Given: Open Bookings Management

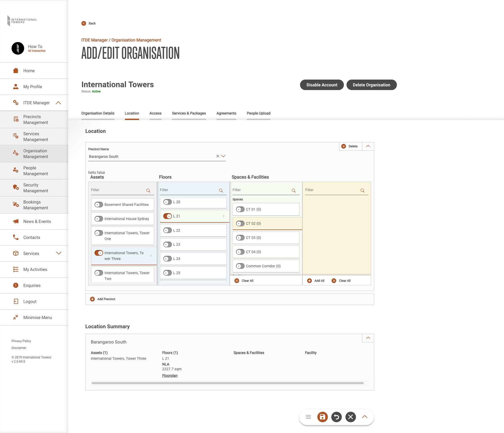Looking at the screenshot, I should (34, 205).
